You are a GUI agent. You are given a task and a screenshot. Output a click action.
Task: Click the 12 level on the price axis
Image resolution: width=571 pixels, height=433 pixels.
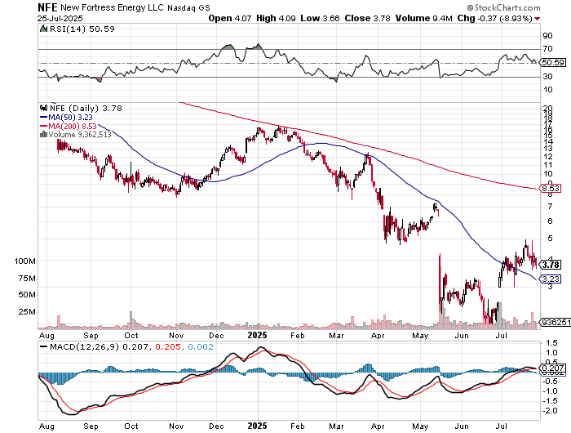[547, 156]
